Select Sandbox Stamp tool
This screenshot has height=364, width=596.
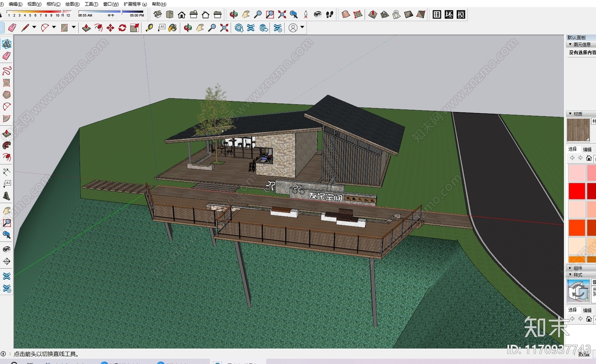384,15
